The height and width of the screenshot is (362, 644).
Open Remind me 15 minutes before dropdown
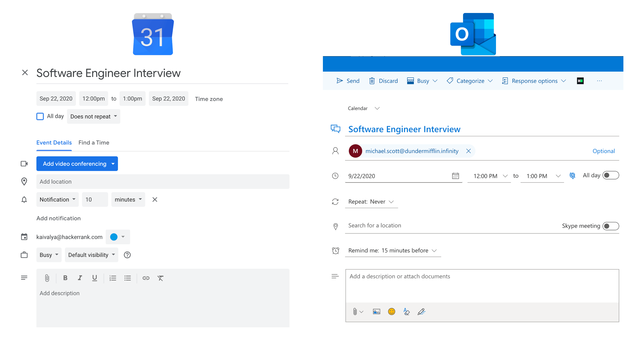point(393,250)
